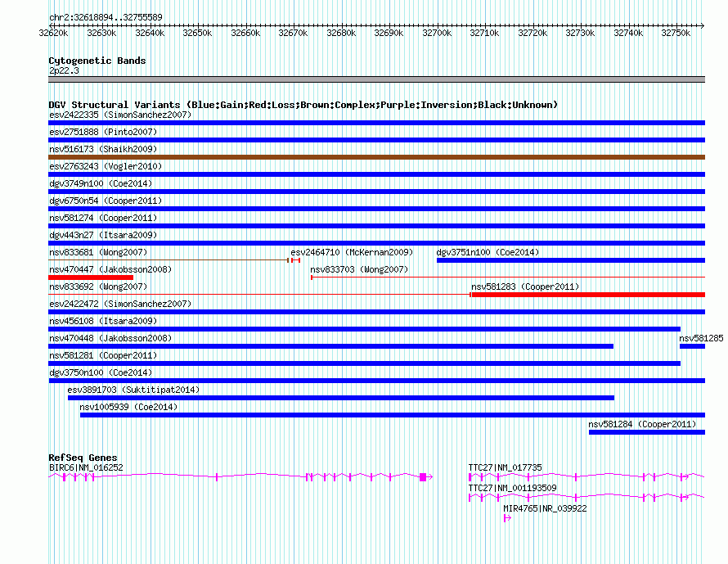This screenshot has height=564, width=728.
Task: Click the red nsv581283 loss bar
Action: tap(588, 295)
